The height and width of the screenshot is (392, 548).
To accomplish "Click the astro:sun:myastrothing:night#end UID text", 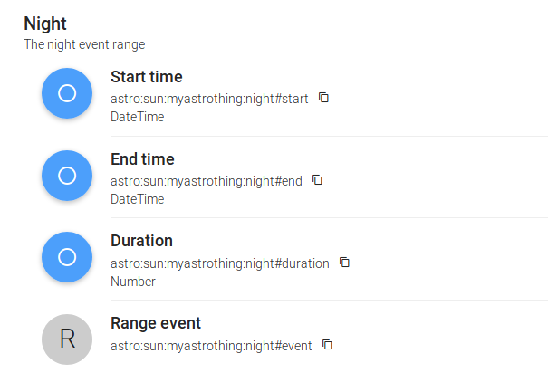I will pyautogui.click(x=206, y=181).
